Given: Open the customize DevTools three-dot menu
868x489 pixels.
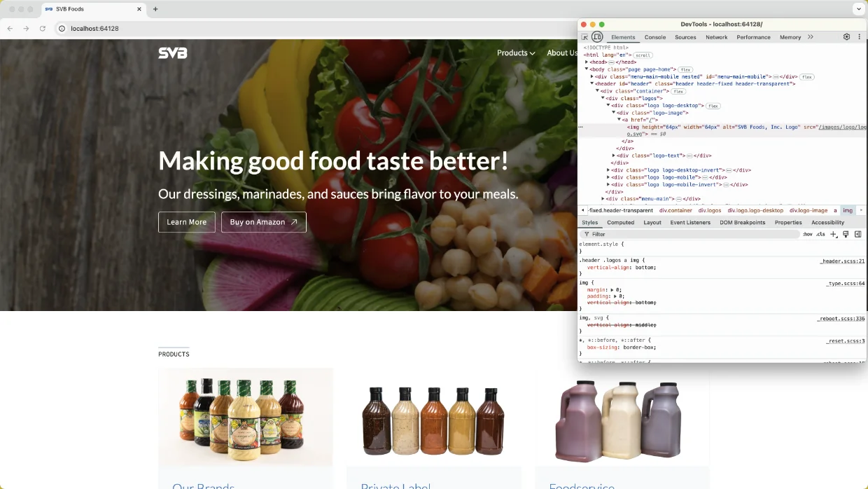Looking at the screenshot, I should click(x=858, y=36).
